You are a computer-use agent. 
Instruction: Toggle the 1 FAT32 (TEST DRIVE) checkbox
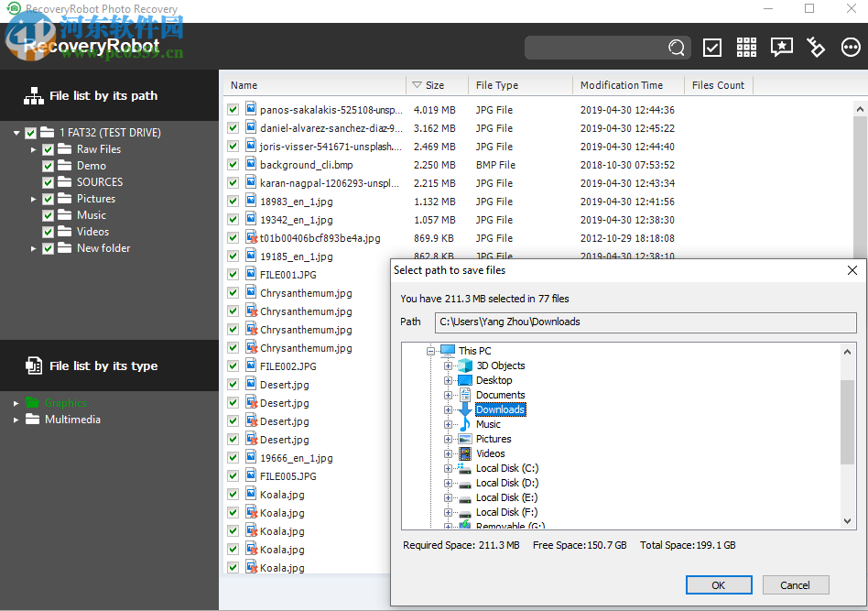point(30,132)
